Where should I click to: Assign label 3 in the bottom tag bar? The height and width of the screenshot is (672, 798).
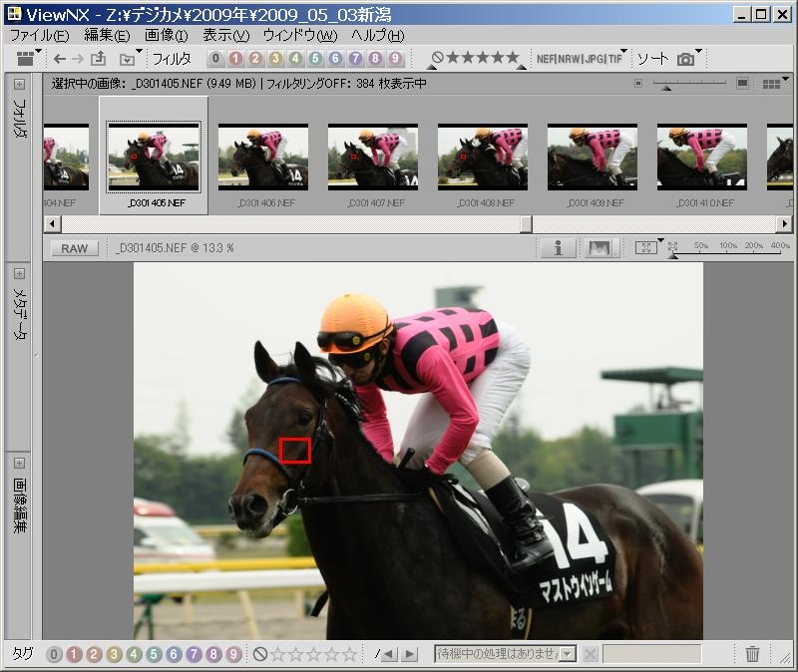pyautogui.click(x=114, y=654)
